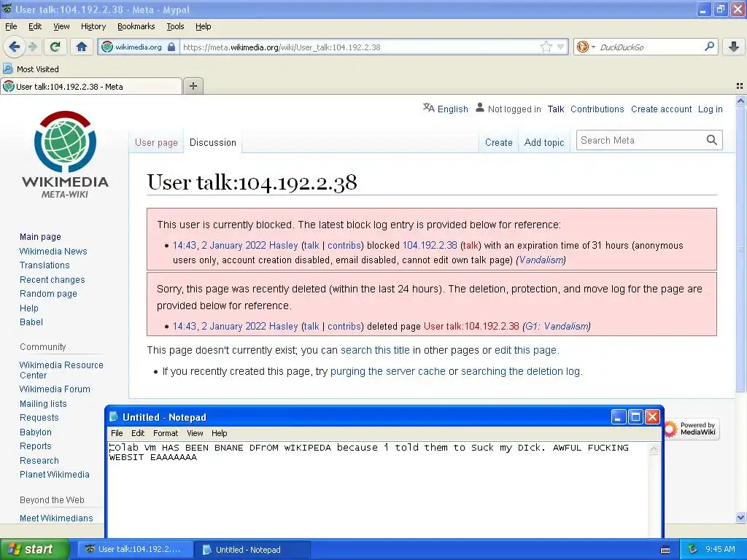The height and width of the screenshot is (560, 747).
Task: Expand the URL history dropdown arrow
Action: tap(561, 47)
